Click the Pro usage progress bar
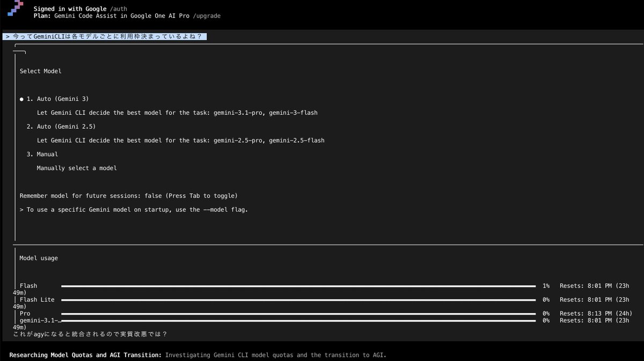 [298, 314]
